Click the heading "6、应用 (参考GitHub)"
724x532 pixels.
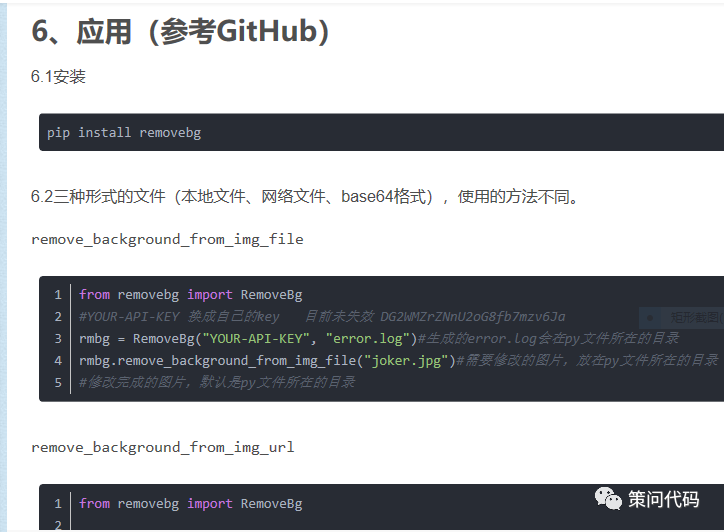pyautogui.click(x=180, y=32)
